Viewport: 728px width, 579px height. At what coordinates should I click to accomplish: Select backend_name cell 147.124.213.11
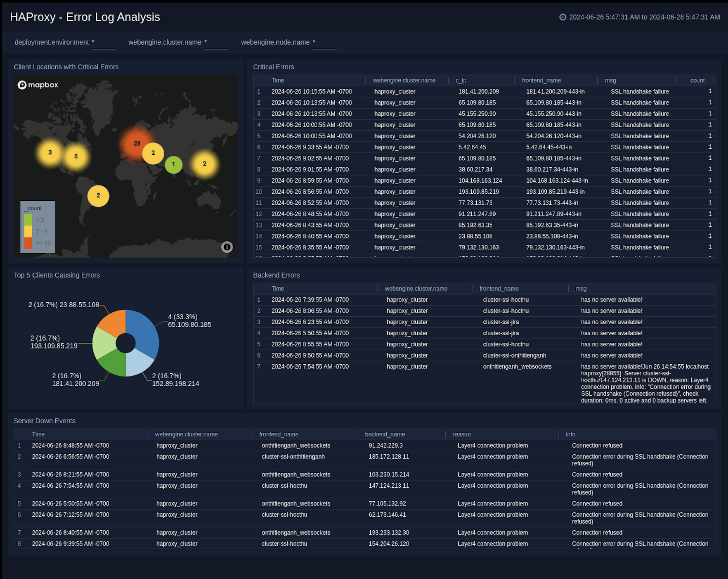[x=389, y=486]
